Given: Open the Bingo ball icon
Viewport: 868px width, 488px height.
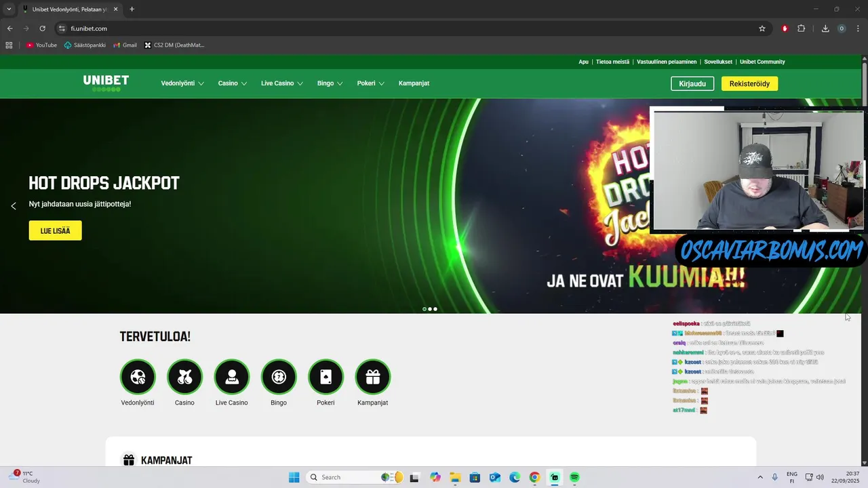Looking at the screenshot, I should 279,377.
